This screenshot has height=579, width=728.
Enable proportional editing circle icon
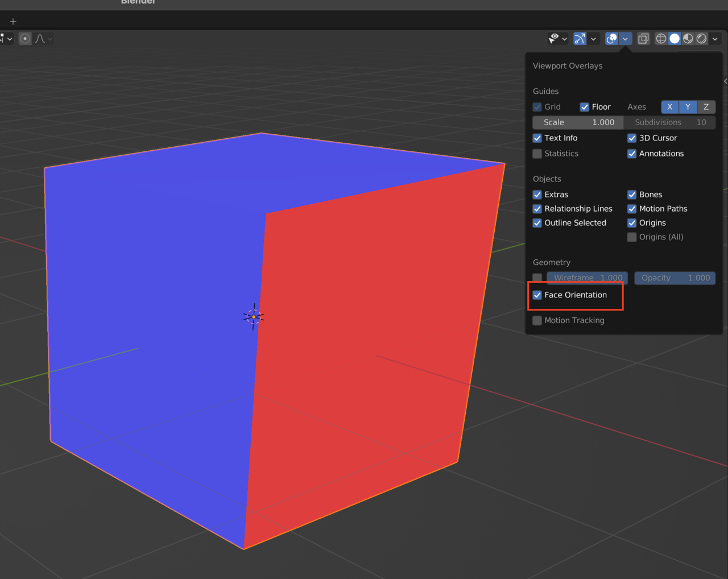25,39
